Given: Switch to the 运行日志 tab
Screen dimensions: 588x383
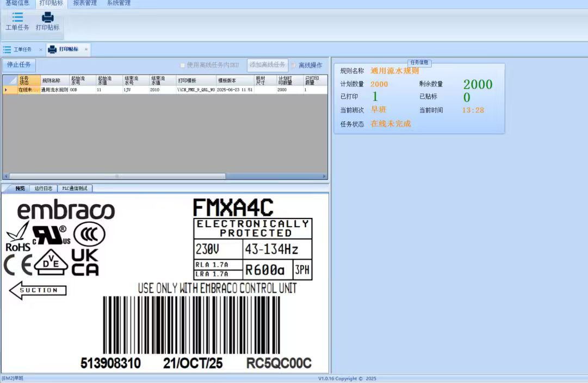Looking at the screenshot, I should pos(44,189).
